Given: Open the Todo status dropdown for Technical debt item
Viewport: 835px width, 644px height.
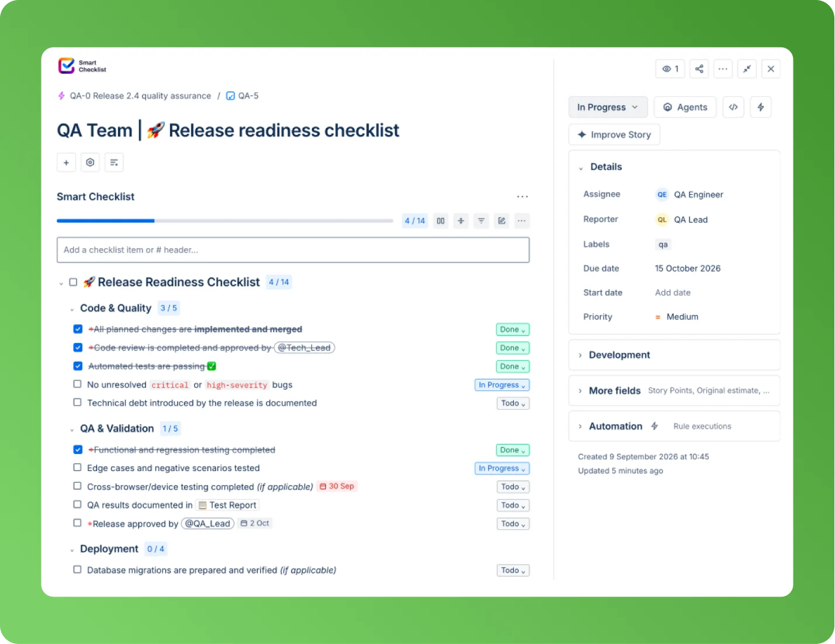Looking at the screenshot, I should 513,403.
